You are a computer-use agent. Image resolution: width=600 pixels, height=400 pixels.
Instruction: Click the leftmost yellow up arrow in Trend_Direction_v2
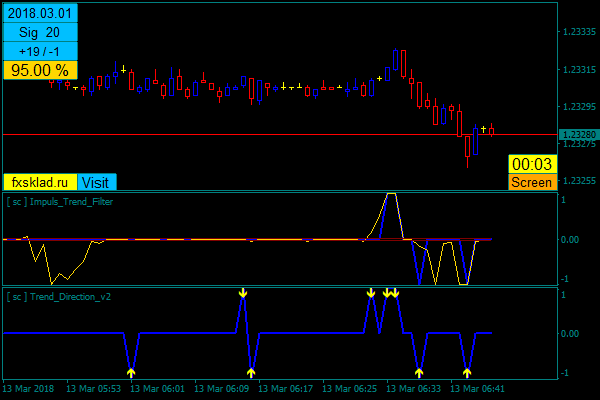(131, 373)
